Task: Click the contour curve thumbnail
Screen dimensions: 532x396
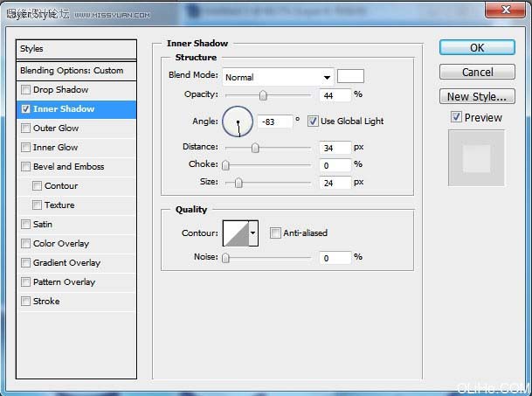Action: tap(236, 233)
